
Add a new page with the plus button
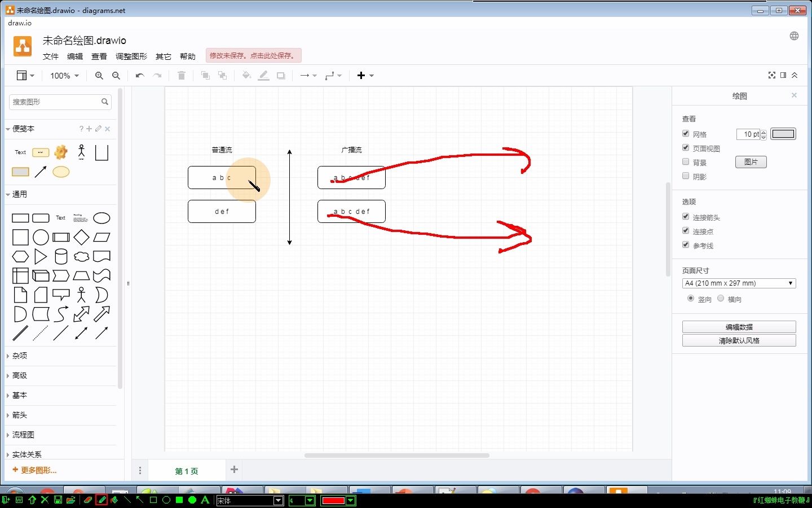point(235,470)
